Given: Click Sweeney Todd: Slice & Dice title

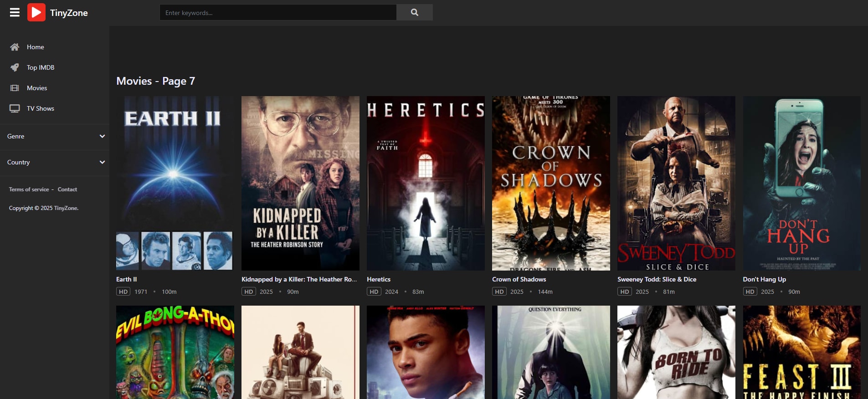Looking at the screenshot, I should [x=657, y=279].
